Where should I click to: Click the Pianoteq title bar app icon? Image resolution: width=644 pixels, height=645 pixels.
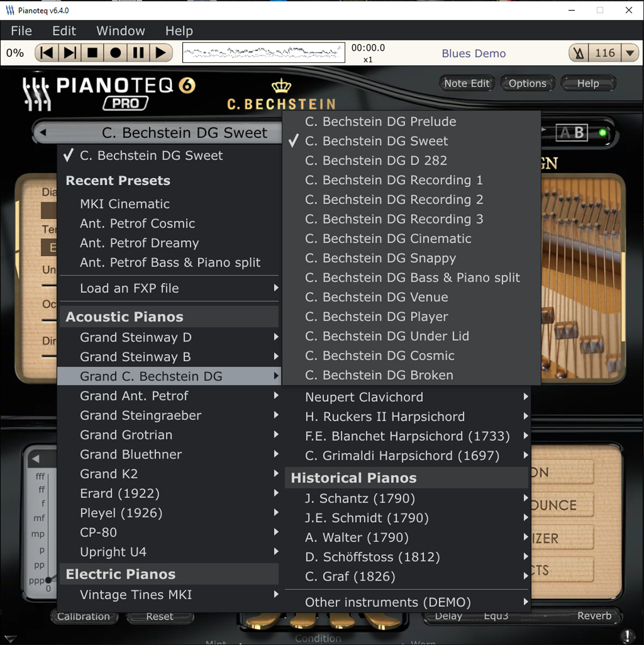pyautogui.click(x=10, y=10)
